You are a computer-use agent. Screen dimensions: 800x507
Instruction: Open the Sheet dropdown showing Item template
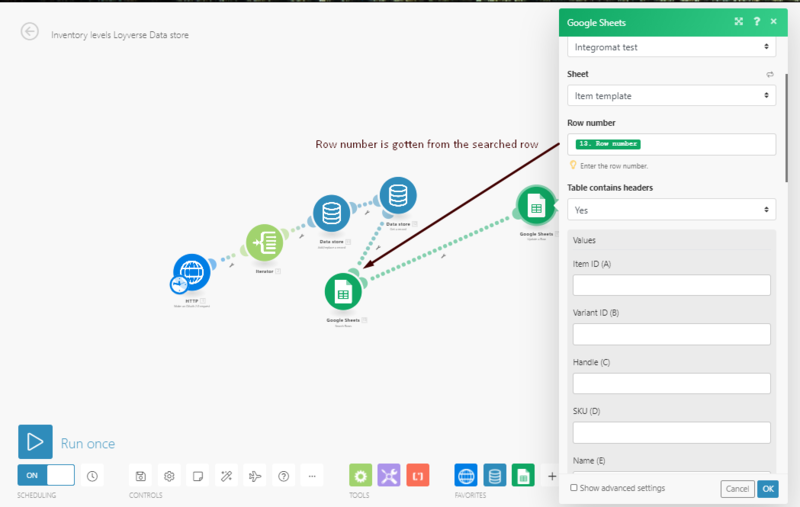tap(671, 96)
